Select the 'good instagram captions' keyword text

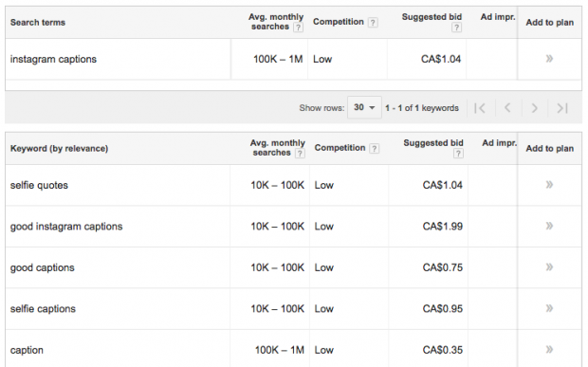66,227
